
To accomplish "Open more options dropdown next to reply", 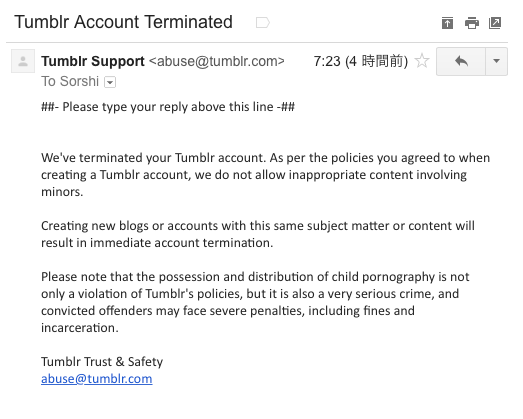I will tap(496, 61).
